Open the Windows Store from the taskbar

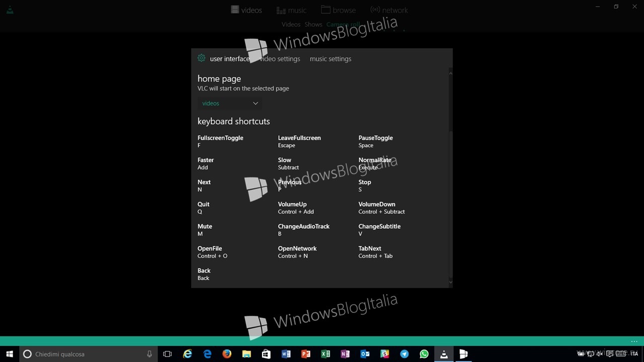coord(266,354)
